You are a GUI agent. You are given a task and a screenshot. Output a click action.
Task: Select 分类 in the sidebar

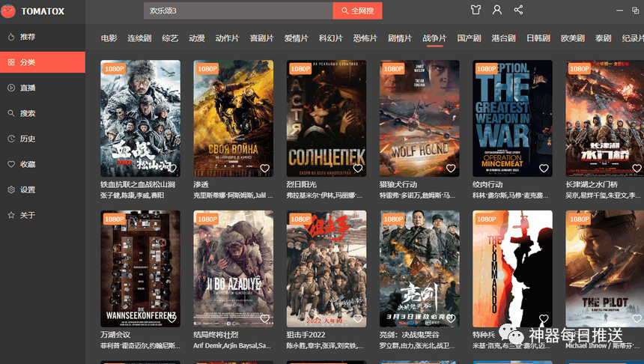[43, 62]
